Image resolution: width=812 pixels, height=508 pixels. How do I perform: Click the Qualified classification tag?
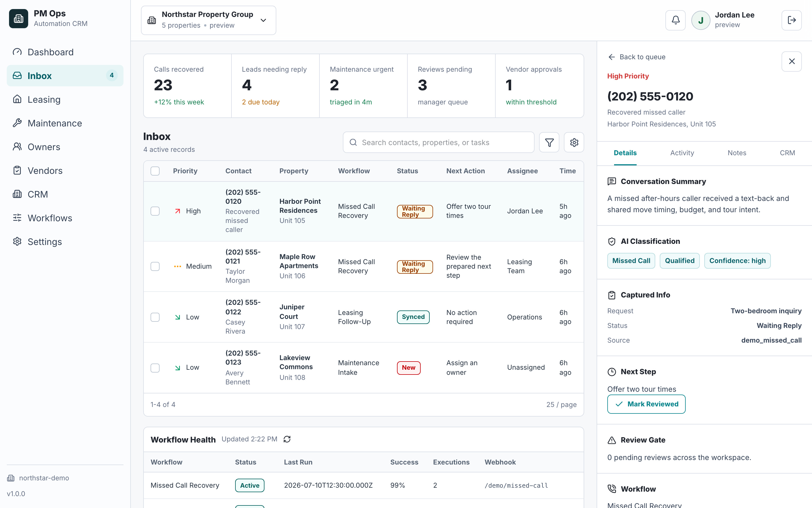point(679,261)
